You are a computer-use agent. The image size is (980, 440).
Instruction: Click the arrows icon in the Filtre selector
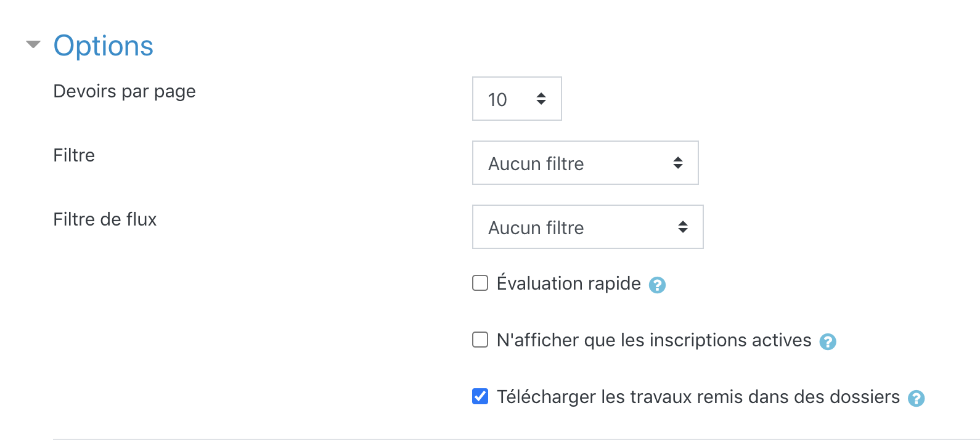click(678, 163)
